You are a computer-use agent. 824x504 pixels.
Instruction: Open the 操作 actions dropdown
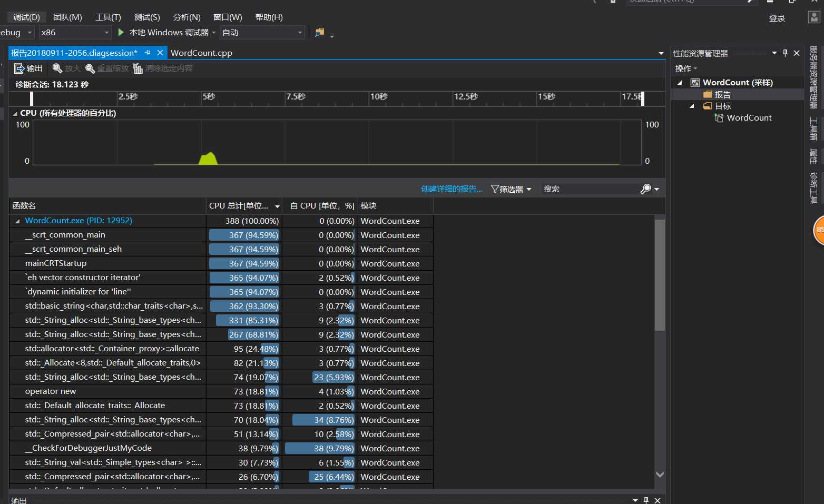686,68
